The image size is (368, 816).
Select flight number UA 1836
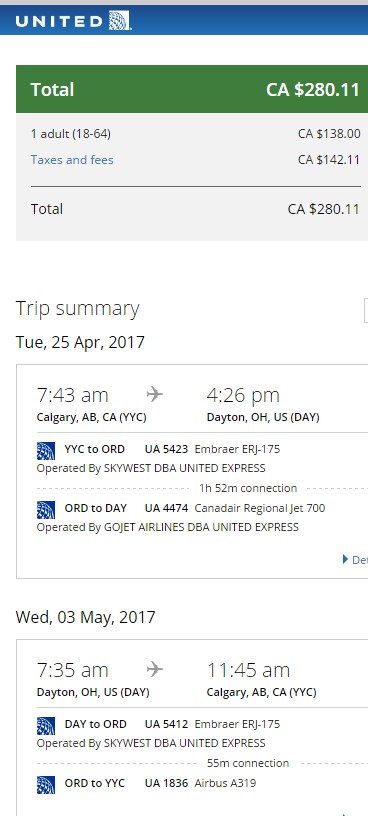167,783
